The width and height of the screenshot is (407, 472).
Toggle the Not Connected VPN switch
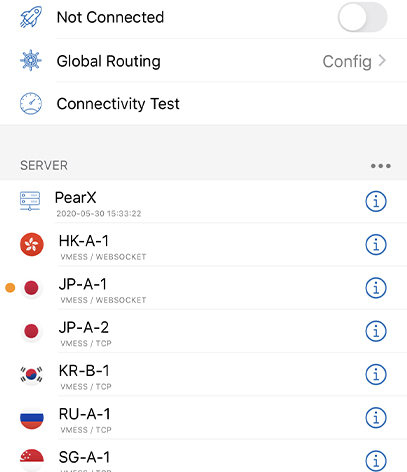(362, 17)
